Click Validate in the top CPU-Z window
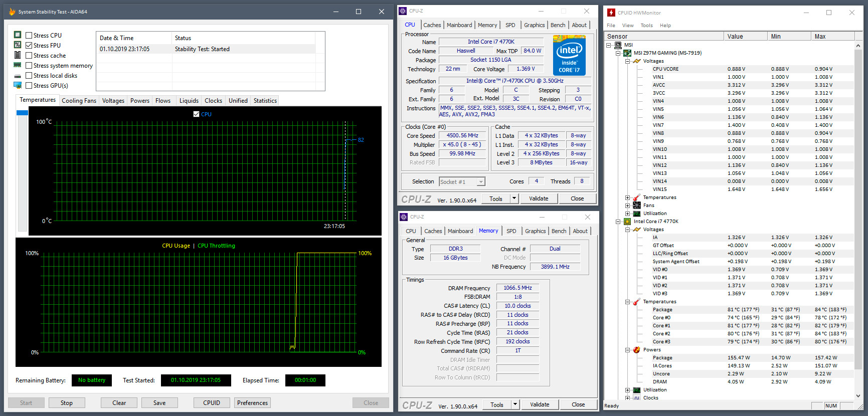This screenshot has width=868, height=416. coord(539,198)
